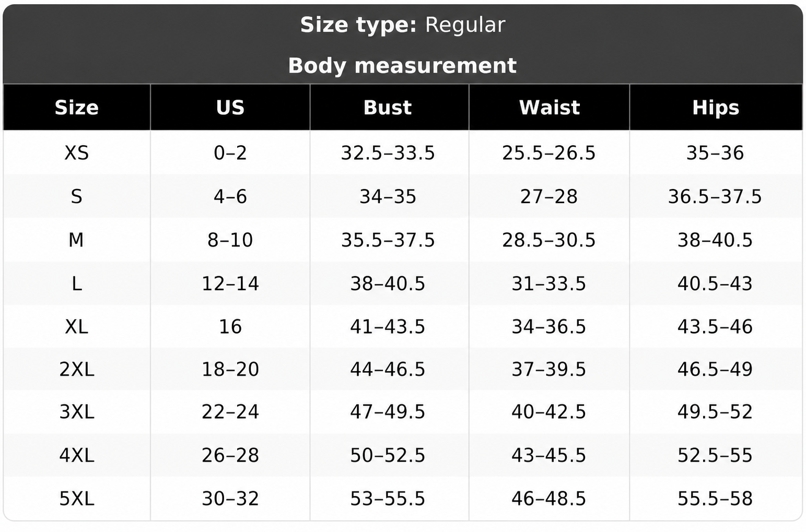The height and width of the screenshot is (532, 806).
Task: Click the US 4–6 cell
Action: click(x=230, y=196)
